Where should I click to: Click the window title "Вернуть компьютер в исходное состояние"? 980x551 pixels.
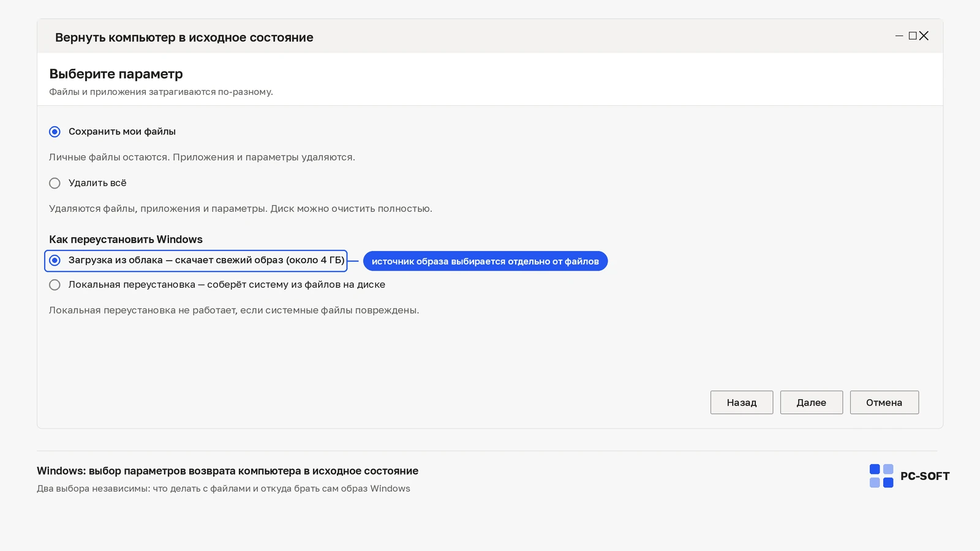(x=184, y=37)
